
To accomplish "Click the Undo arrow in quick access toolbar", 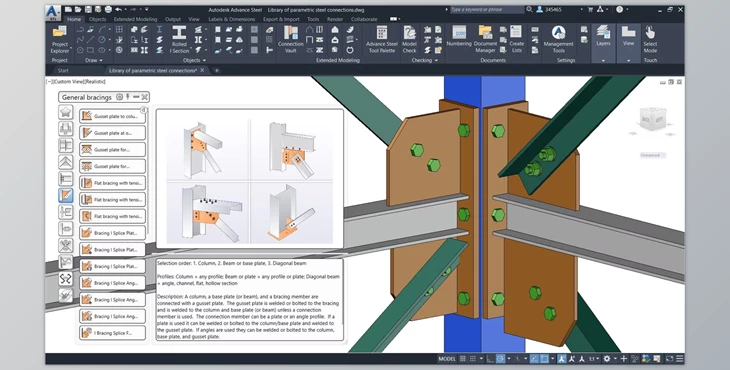I will click(x=119, y=9).
